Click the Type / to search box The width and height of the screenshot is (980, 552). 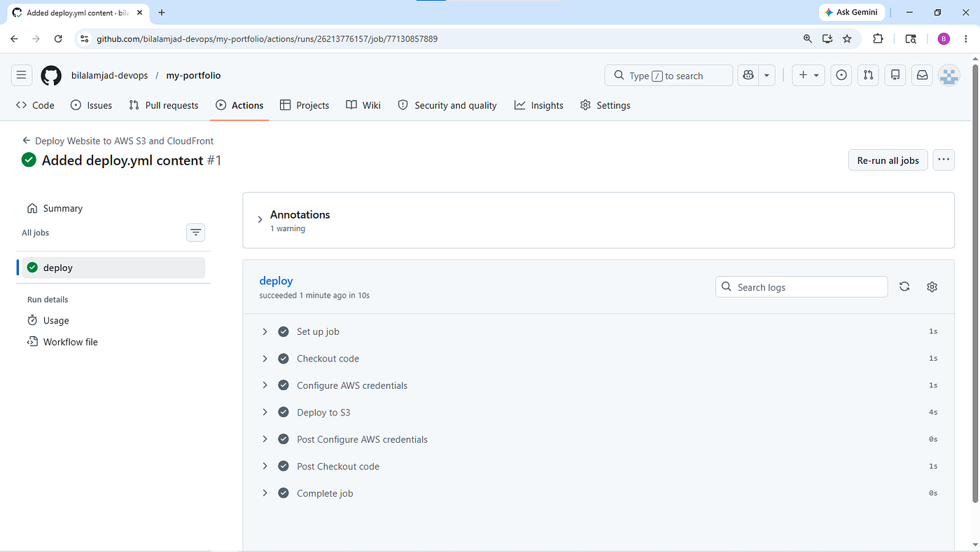(x=668, y=75)
